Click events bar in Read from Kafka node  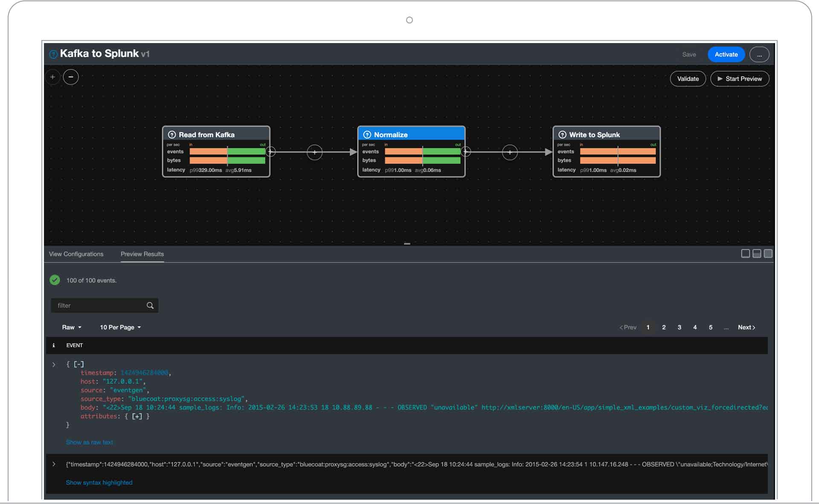pos(227,152)
